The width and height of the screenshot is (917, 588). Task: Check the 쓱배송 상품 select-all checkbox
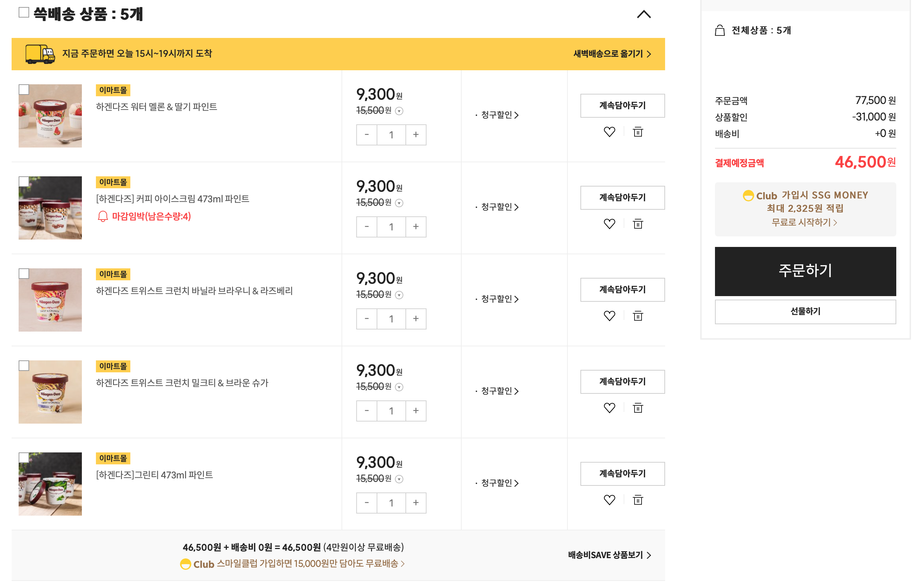coord(24,12)
